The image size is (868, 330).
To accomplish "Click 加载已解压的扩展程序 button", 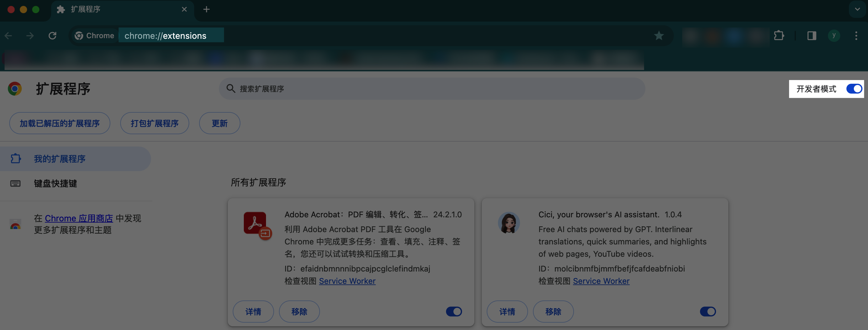I will click(x=59, y=123).
